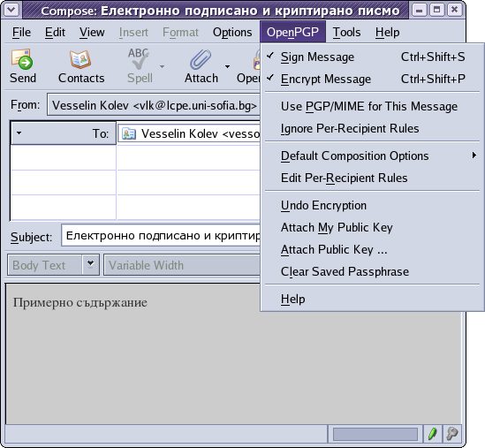The width and height of the screenshot is (485, 448).
Task: Click the Subject input field
Action: tap(161, 236)
